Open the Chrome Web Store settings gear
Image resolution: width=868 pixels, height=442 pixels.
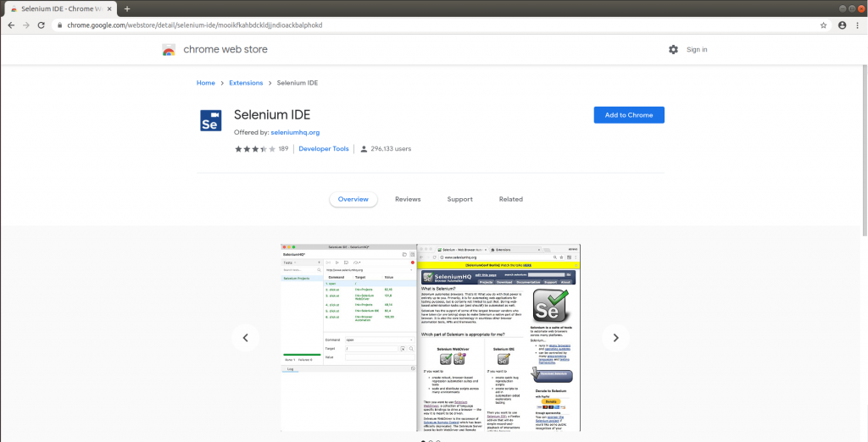pyautogui.click(x=673, y=50)
